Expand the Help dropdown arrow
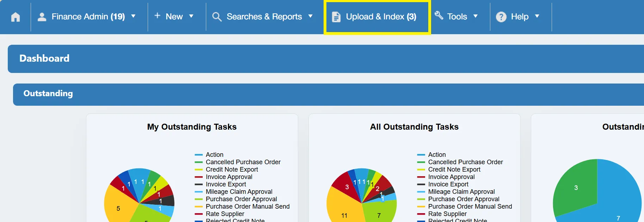This screenshot has width=644, height=222. click(537, 16)
